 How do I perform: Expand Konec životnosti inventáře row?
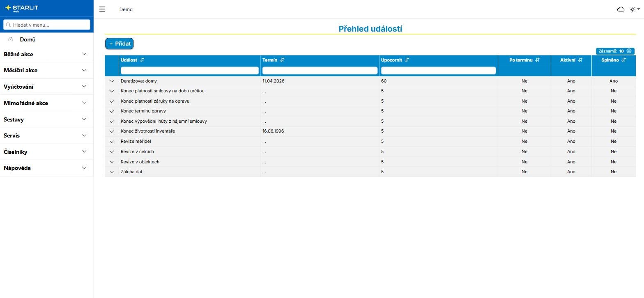112,131
